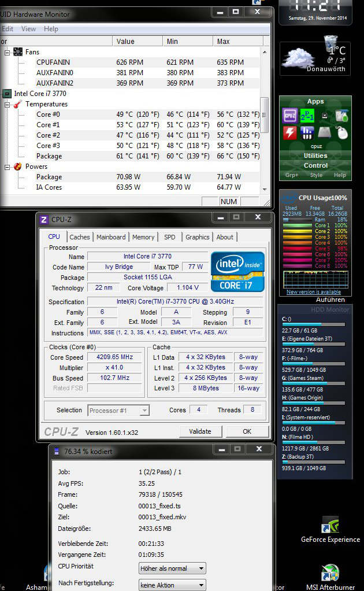Click the encoder window title bar icon
This screenshot has height=591, width=364.
(57, 451)
